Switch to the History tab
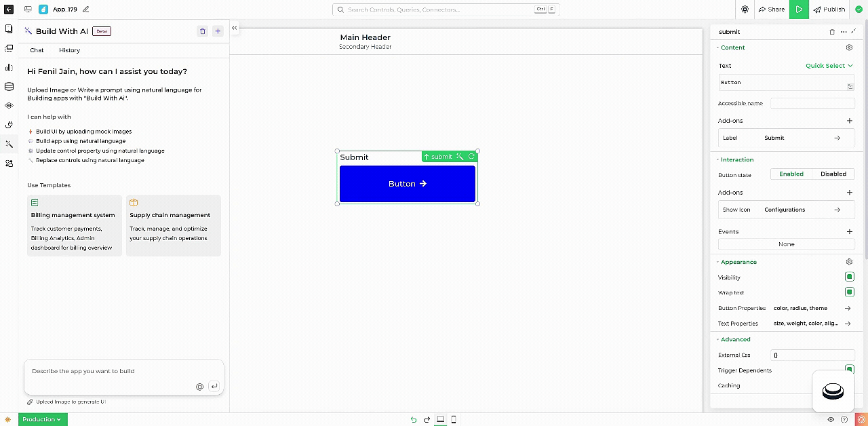868x426 pixels. (x=69, y=50)
